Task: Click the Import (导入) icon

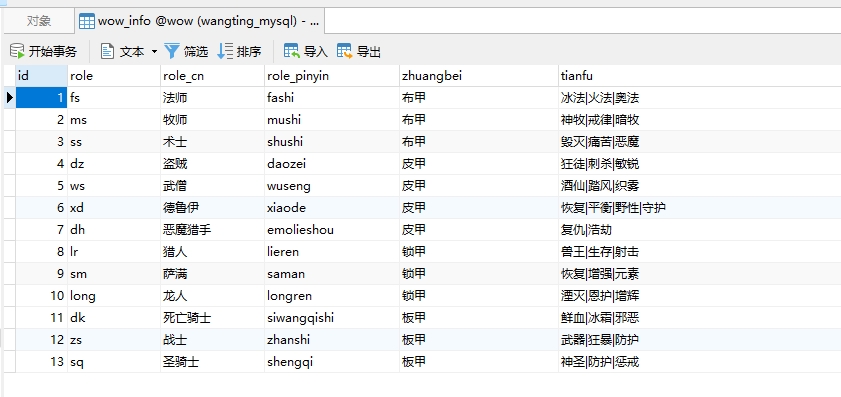Action: (292, 51)
